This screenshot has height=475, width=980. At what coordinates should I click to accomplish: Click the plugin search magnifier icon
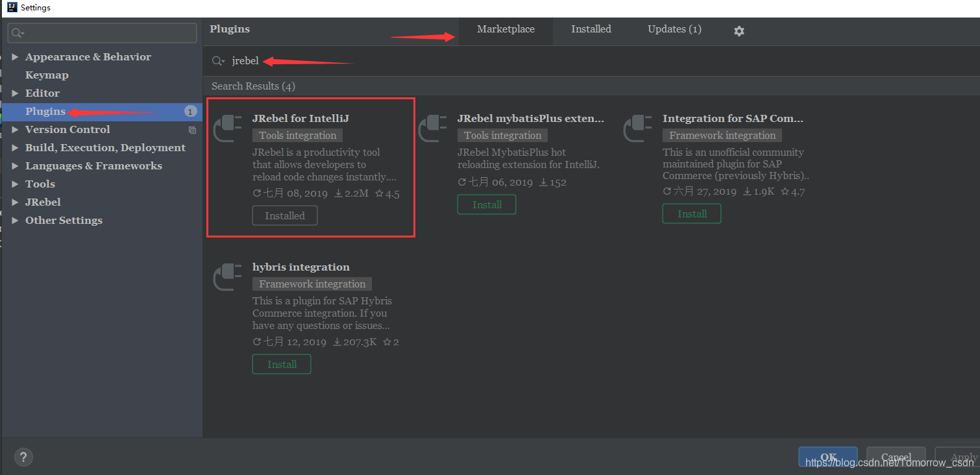[218, 61]
